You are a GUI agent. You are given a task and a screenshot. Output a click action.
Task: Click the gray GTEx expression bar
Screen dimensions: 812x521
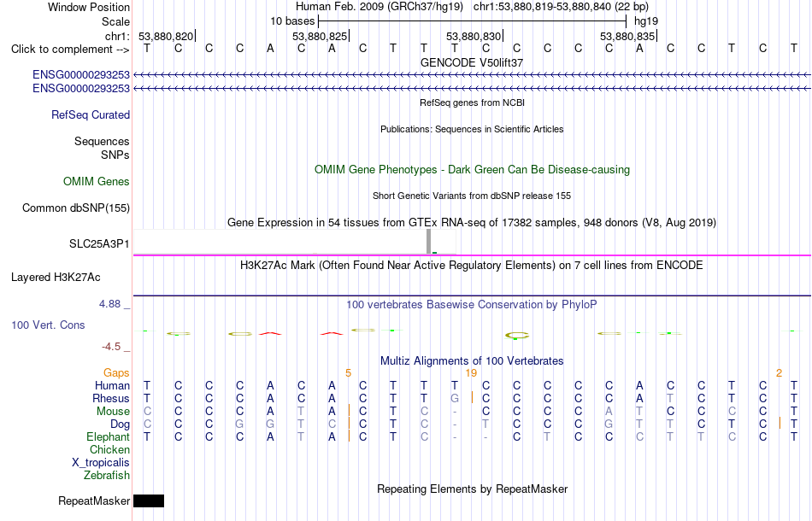pos(429,242)
